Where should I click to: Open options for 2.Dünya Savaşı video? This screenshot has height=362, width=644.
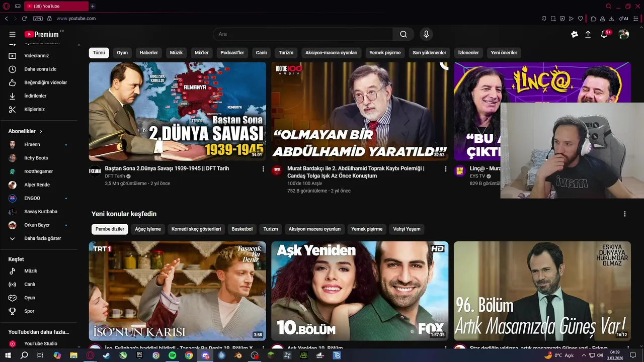pos(263,169)
